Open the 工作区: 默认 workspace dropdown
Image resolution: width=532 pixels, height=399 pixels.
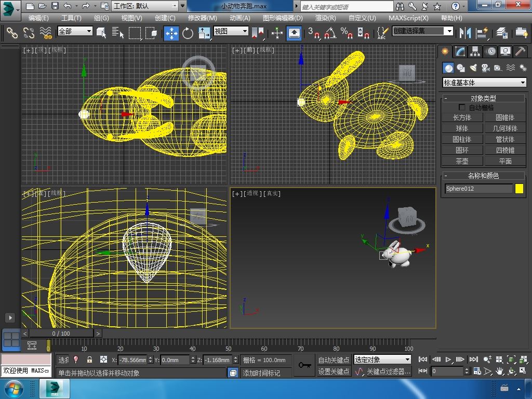click(145, 6)
